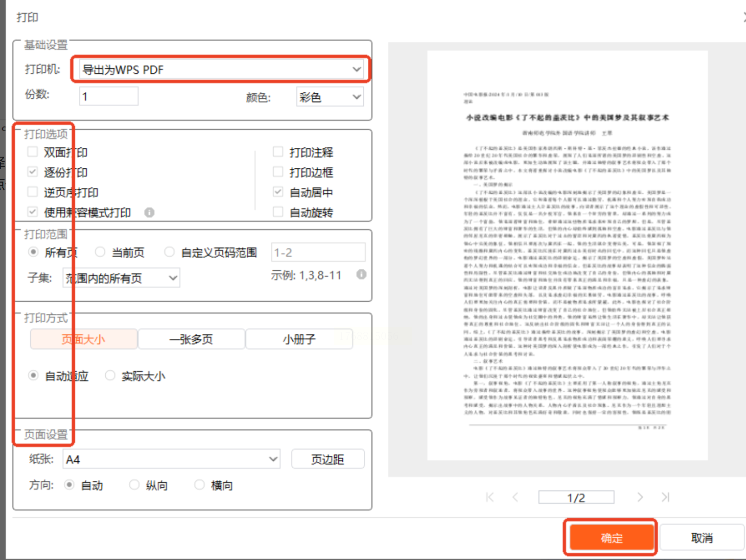Click the orange 确定 button
The height and width of the screenshot is (560, 746).
coord(611,538)
